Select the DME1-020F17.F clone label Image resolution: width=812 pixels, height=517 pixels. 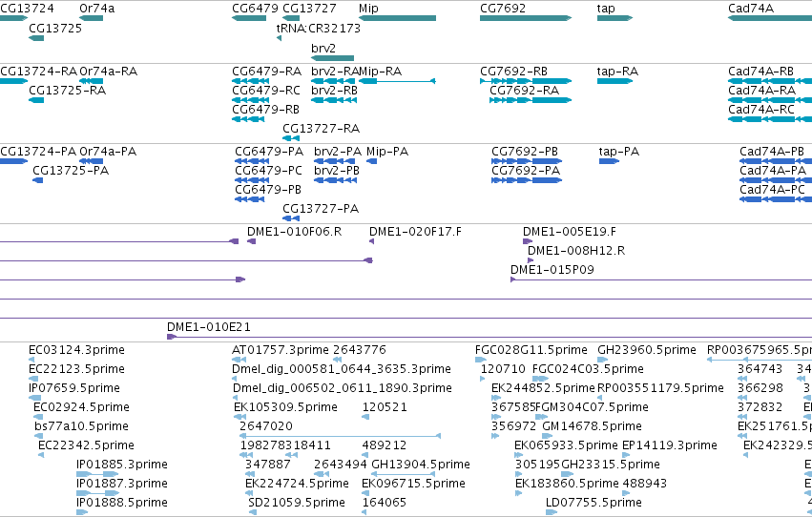click(415, 232)
